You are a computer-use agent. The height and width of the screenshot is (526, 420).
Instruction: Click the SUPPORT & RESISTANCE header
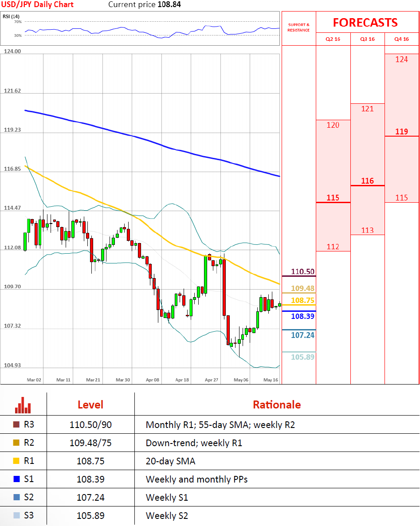pyautogui.click(x=298, y=27)
